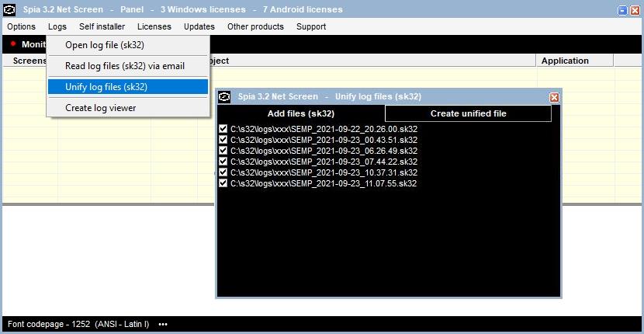Image resolution: width=644 pixels, height=334 pixels.
Task: Select the SEMP_2021-09-23_00.43.51.sk32 file path text
Action: click(x=324, y=140)
